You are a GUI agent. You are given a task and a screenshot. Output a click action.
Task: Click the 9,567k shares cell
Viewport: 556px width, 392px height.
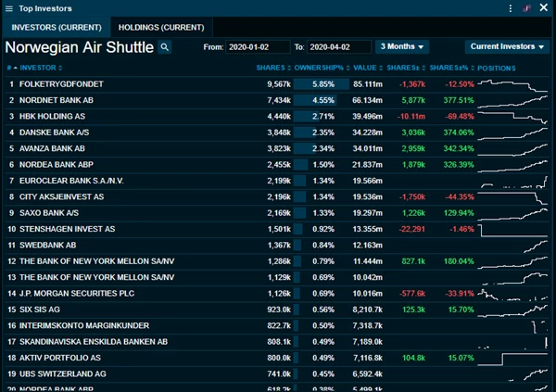[279, 84]
